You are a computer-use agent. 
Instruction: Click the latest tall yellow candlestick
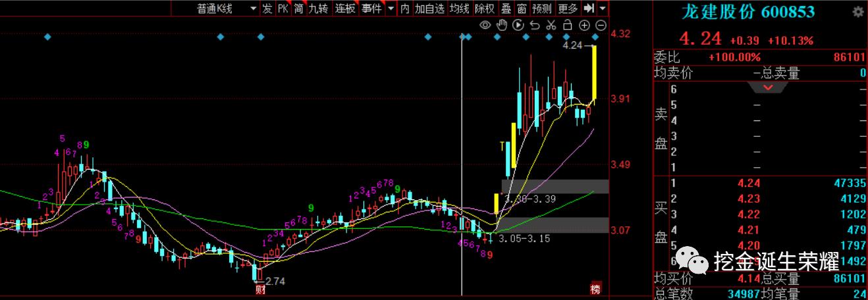(x=594, y=72)
